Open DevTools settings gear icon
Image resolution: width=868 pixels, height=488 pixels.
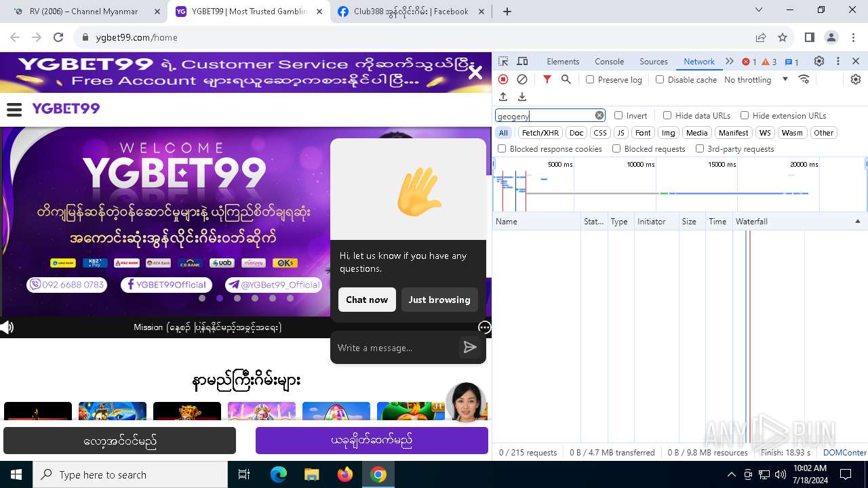pos(819,61)
